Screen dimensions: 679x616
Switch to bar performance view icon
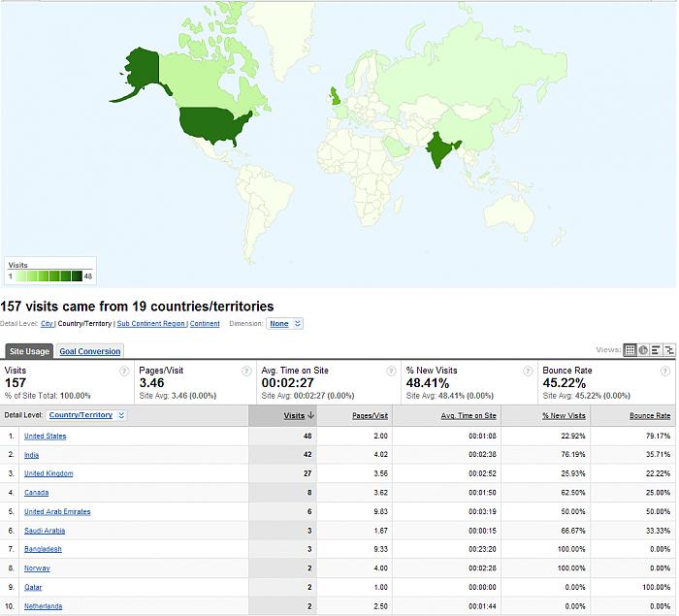pos(656,350)
